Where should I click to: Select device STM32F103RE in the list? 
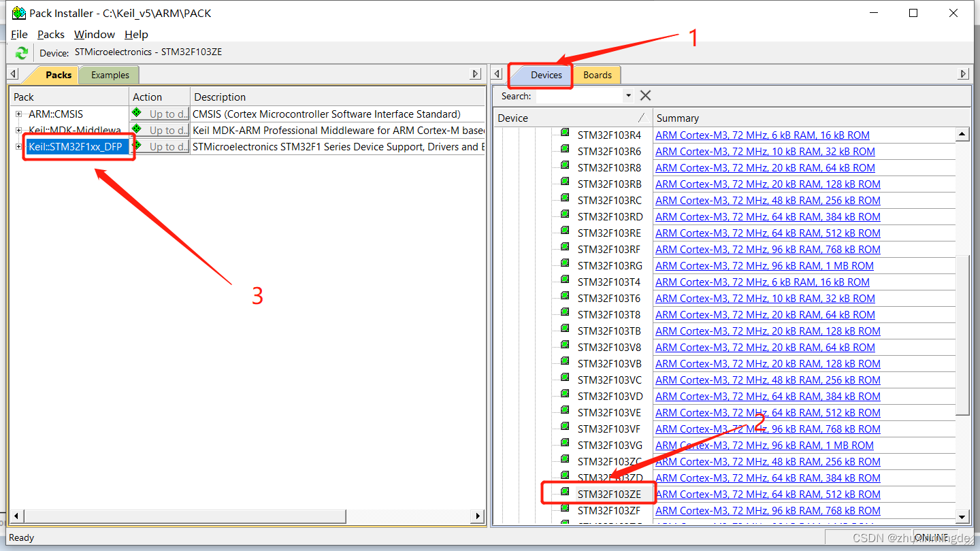610,233
